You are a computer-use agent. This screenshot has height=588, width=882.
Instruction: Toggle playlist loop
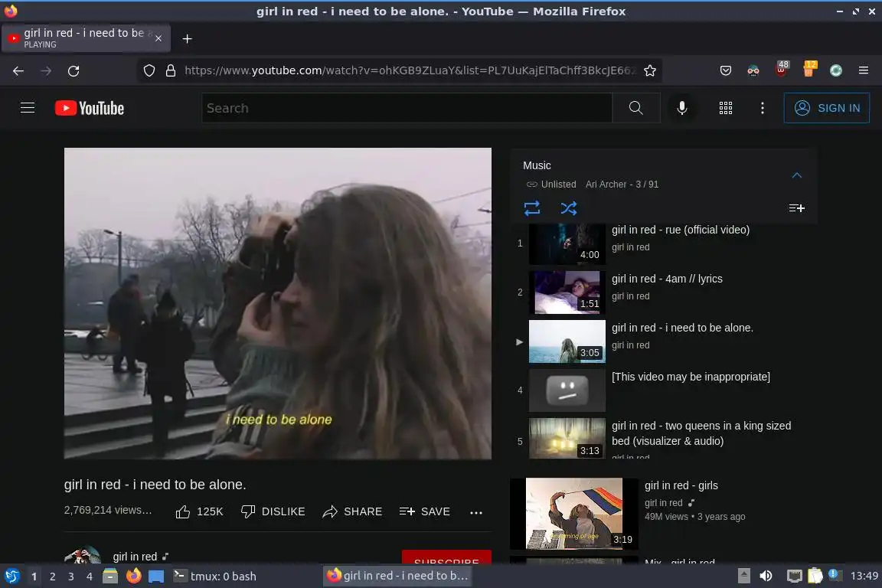click(x=531, y=208)
